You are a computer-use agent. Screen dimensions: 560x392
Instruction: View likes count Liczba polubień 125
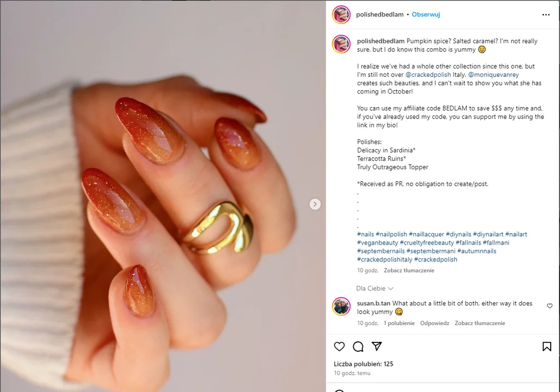[363, 364]
